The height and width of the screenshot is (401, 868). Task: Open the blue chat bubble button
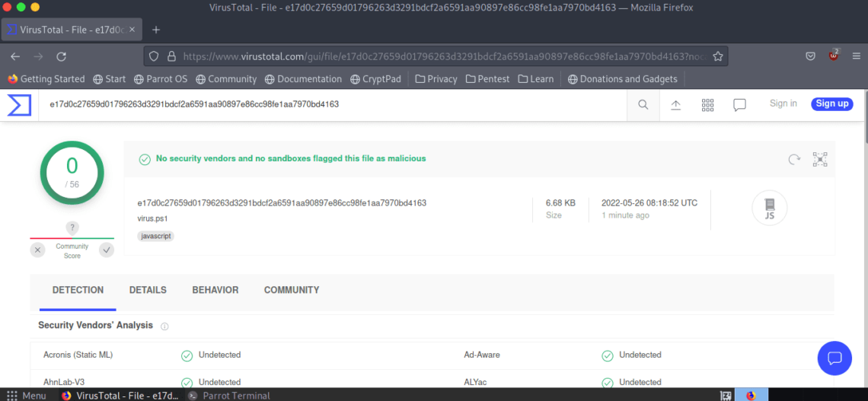click(x=834, y=358)
